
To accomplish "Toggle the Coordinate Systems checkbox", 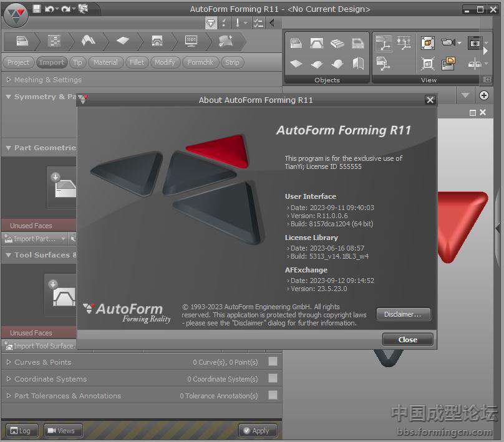I will tap(273, 378).
